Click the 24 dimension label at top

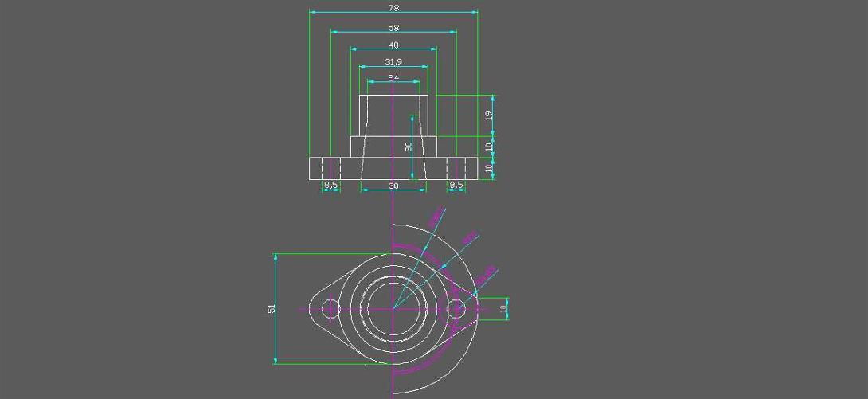pos(393,77)
